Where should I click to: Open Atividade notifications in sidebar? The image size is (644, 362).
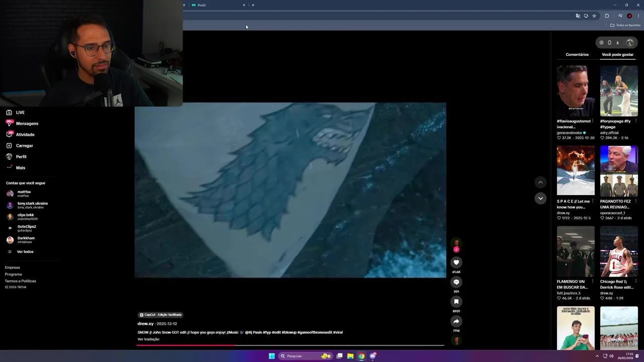(x=20, y=135)
